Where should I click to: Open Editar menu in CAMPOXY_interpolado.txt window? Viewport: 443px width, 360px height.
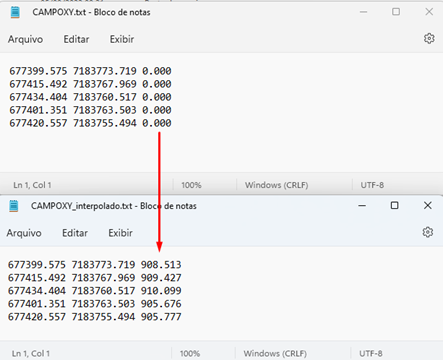(75, 233)
